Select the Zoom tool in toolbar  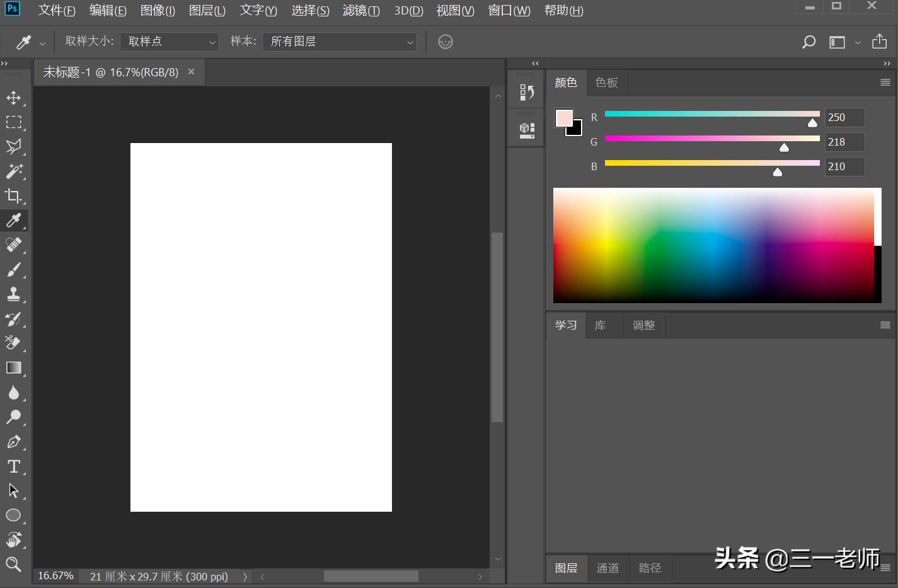click(x=13, y=564)
